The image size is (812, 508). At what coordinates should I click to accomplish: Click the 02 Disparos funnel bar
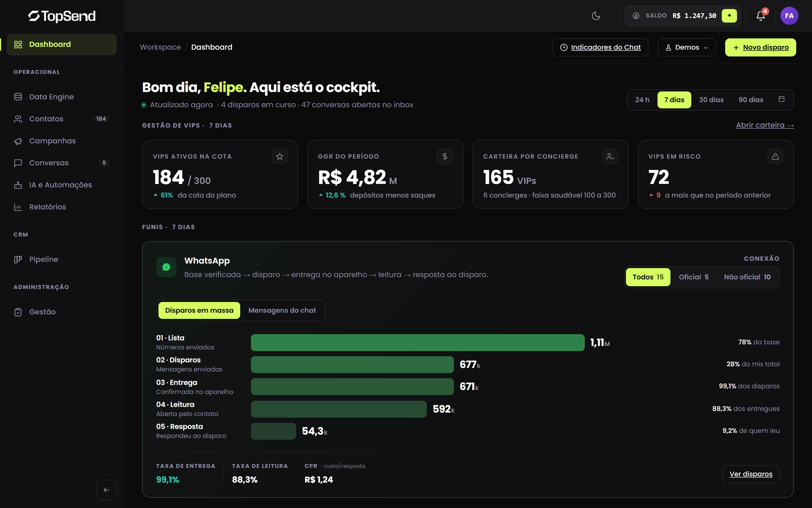(352, 365)
